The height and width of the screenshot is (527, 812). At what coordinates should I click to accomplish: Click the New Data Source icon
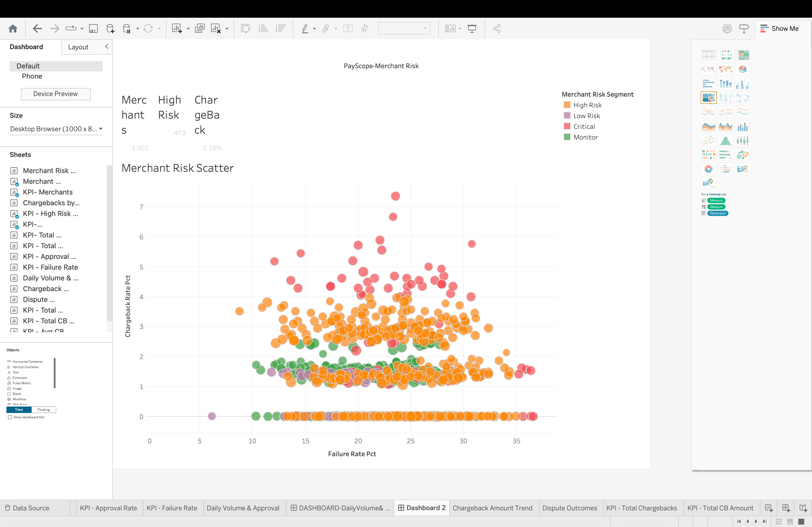pyautogui.click(x=110, y=29)
